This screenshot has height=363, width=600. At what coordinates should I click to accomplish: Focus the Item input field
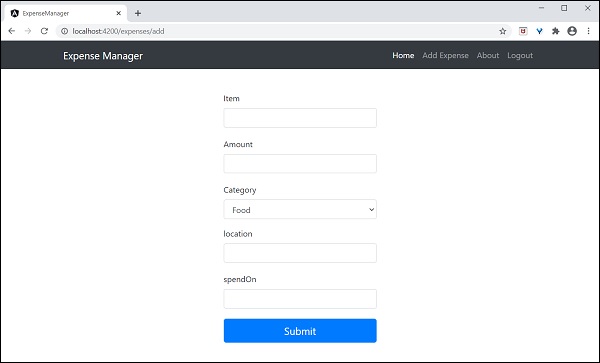(x=300, y=118)
